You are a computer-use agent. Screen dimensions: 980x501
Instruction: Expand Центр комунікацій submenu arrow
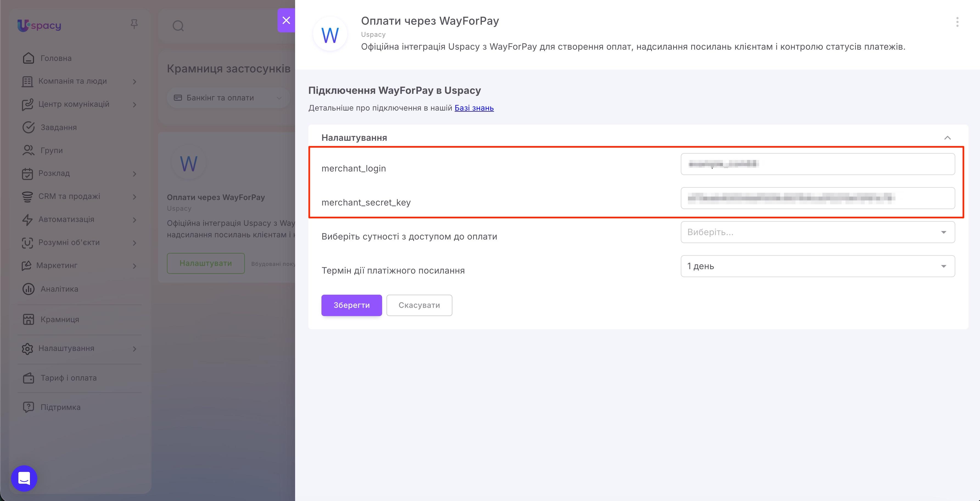[x=134, y=105]
